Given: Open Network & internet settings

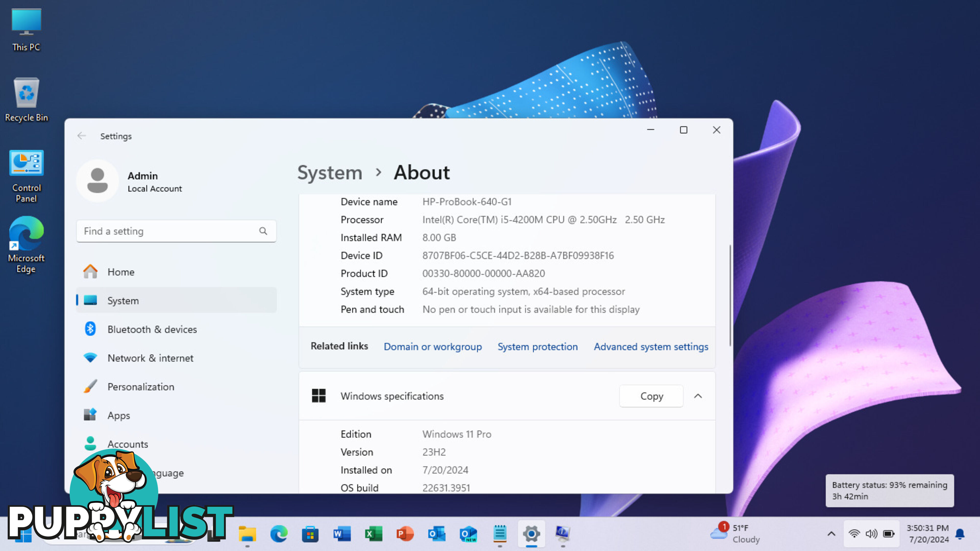Looking at the screenshot, I should tap(176, 358).
